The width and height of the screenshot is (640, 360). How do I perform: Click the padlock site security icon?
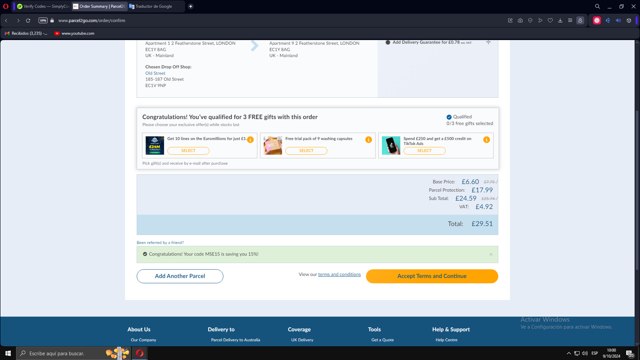pos(52,20)
